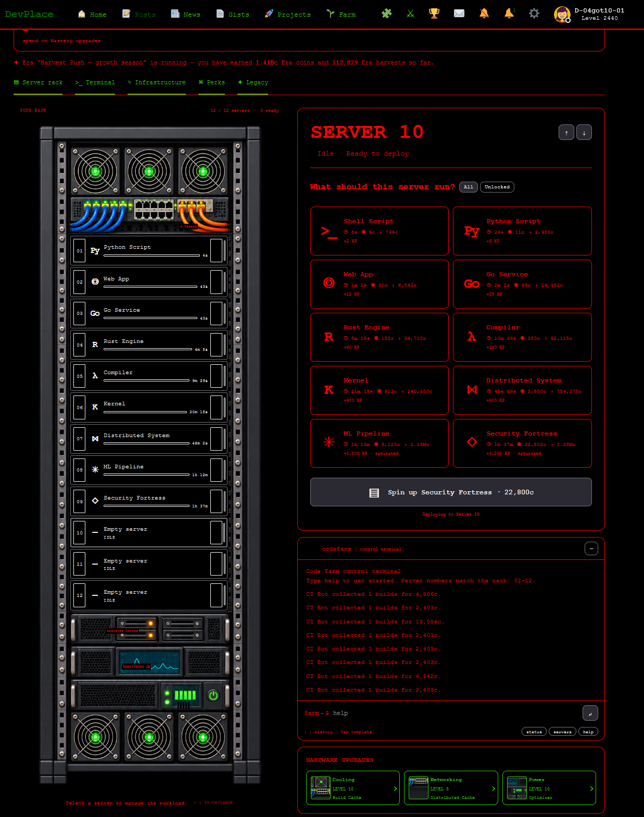
Task: Submit the terminal command with enter button
Action: click(590, 713)
